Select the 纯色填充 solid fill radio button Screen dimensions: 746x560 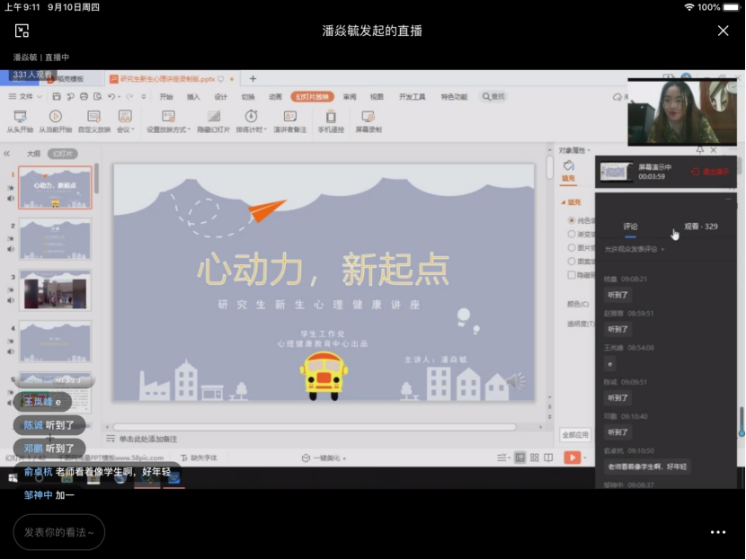coord(571,219)
